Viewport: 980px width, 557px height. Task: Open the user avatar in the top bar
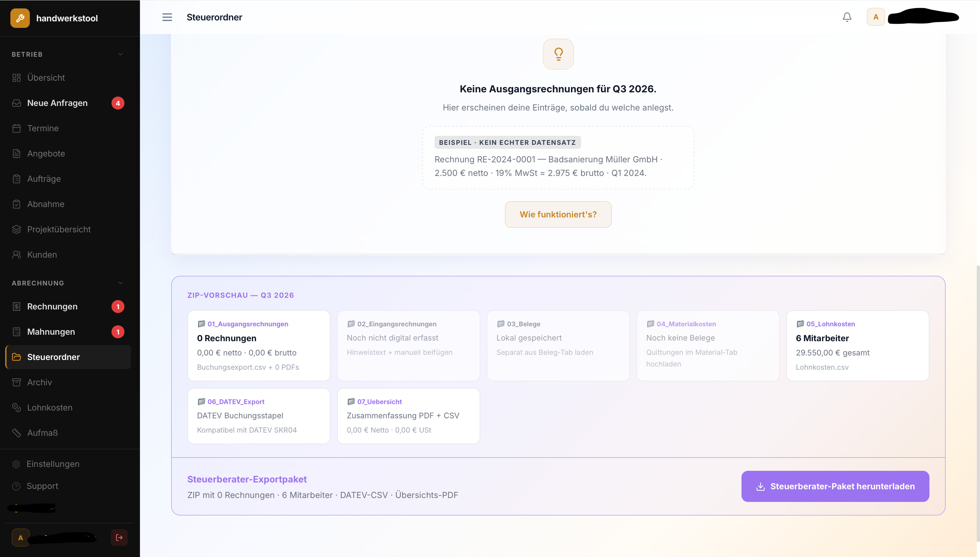tap(876, 17)
